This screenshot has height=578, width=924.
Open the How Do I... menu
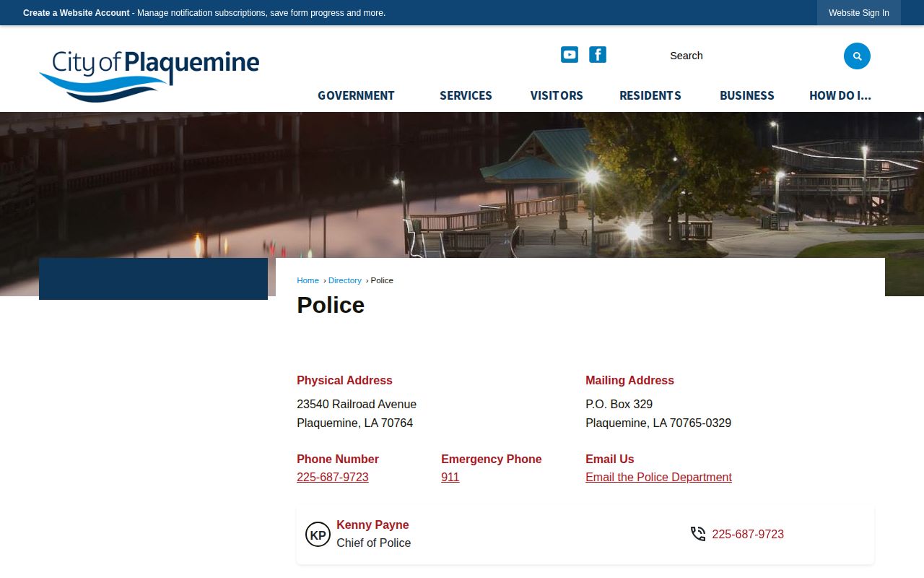[840, 95]
